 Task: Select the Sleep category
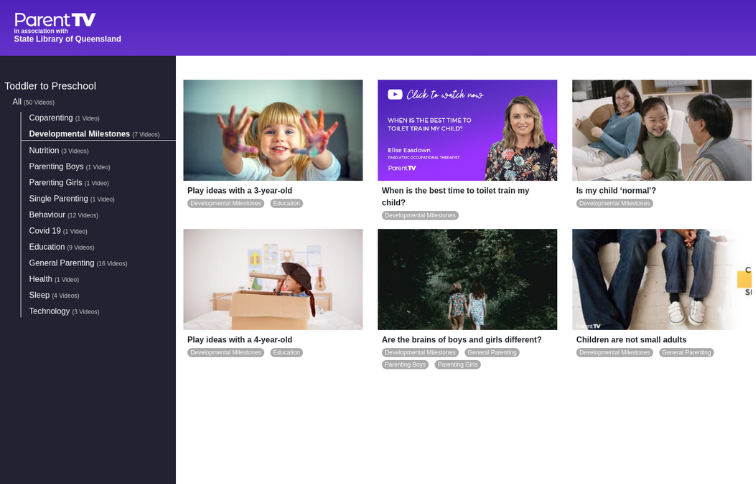point(40,295)
